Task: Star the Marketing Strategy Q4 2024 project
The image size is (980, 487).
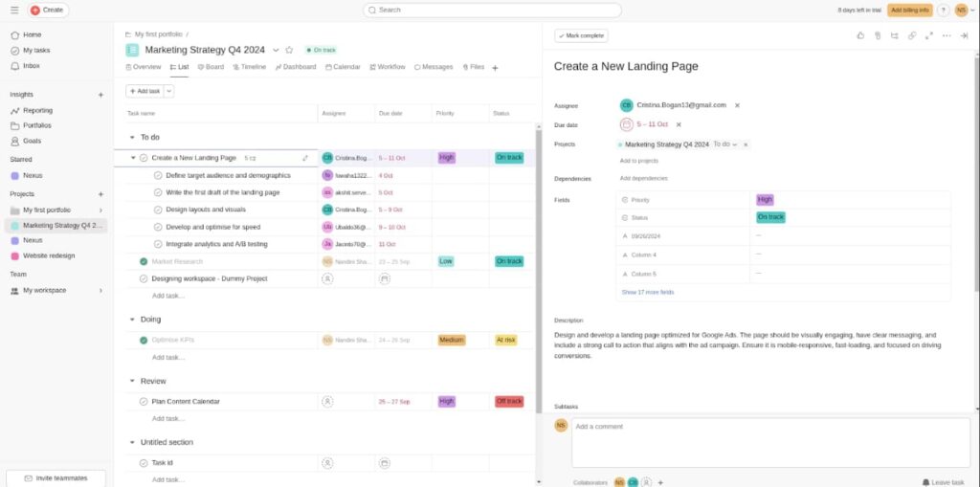Action: click(x=289, y=50)
